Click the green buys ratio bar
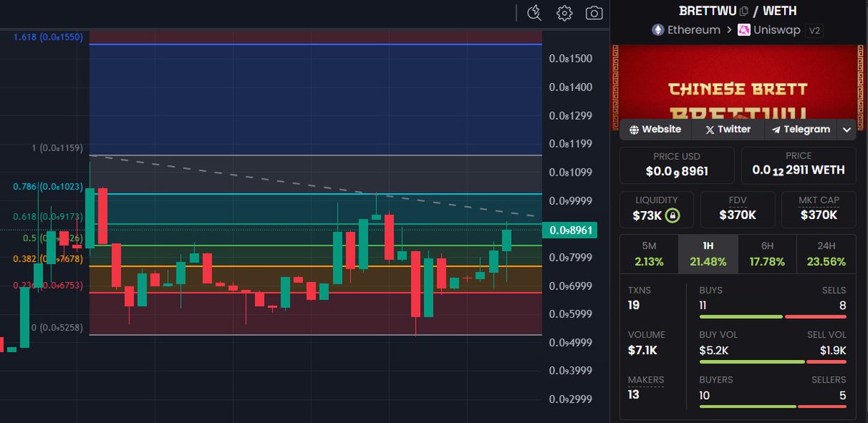This screenshot has height=423, width=868. tap(741, 317)
